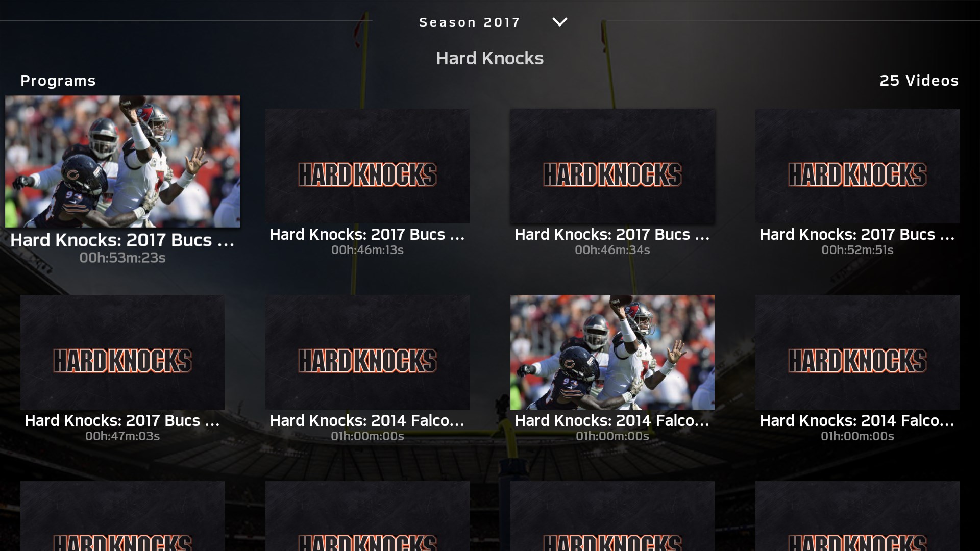980x551 pixels.
Task: Select the first thumbnail in the bottom row
Action: pos(122,516)
